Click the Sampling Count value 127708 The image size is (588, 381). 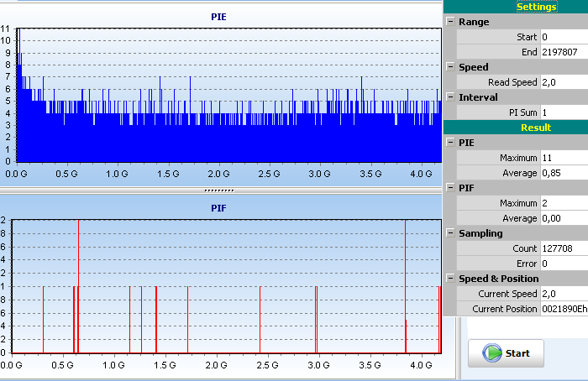[564, 248]
